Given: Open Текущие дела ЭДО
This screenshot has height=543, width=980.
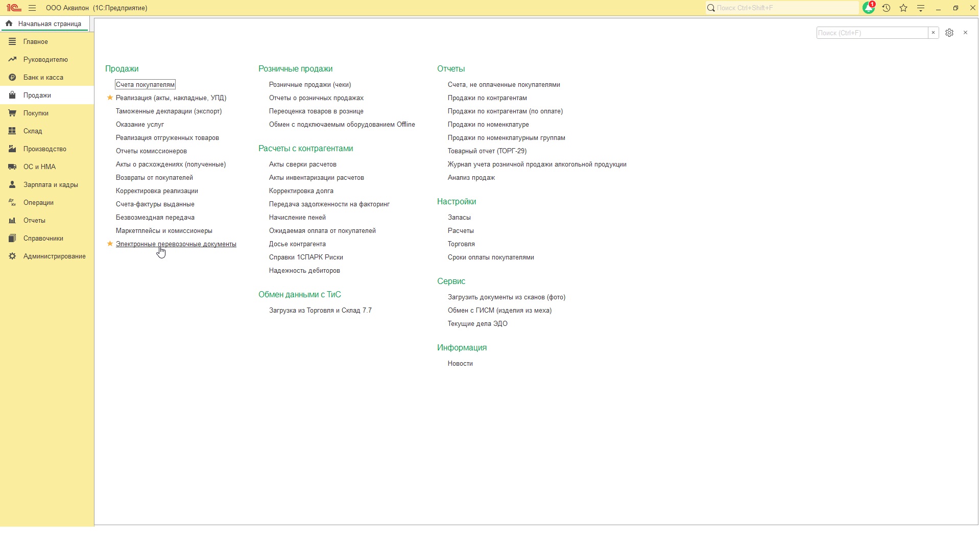Looking at the screenshot, I should (477, 323).
